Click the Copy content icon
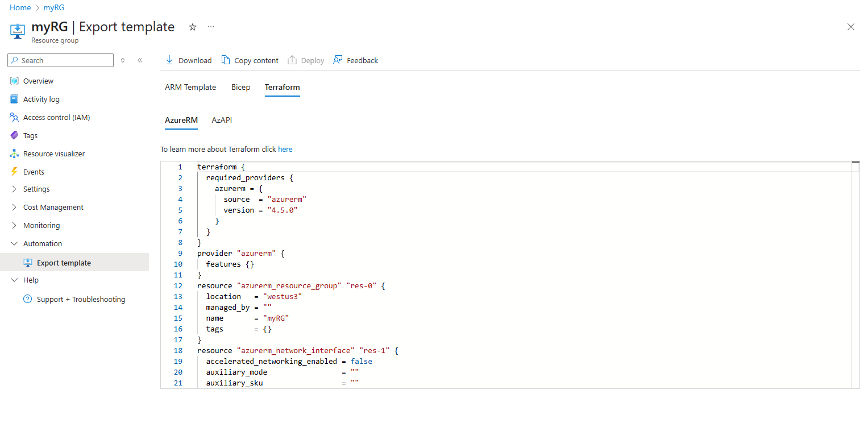 226,60
